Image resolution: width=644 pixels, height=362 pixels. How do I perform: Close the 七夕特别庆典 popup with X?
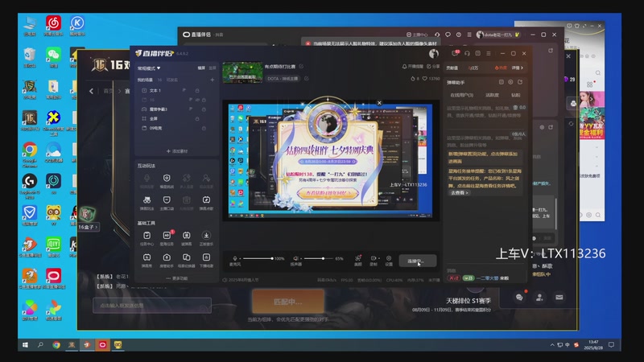(379, 103)
